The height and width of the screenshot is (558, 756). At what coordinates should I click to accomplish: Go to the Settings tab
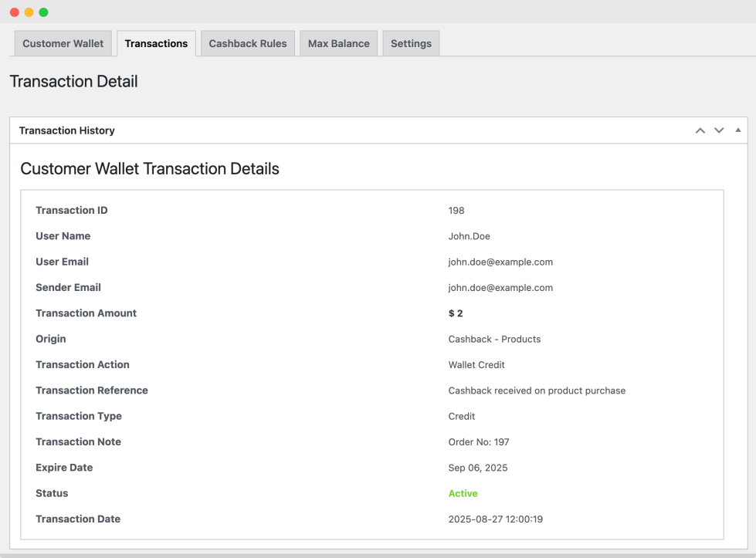[412, 43]
